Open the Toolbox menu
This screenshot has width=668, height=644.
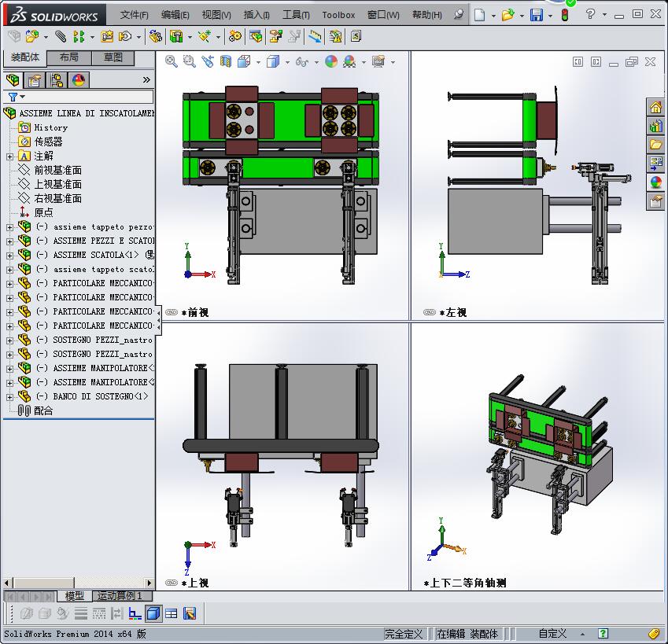pos(338,15)
